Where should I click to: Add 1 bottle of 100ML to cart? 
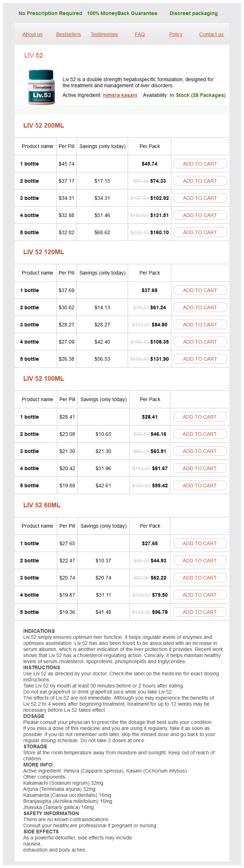[200, 417]
